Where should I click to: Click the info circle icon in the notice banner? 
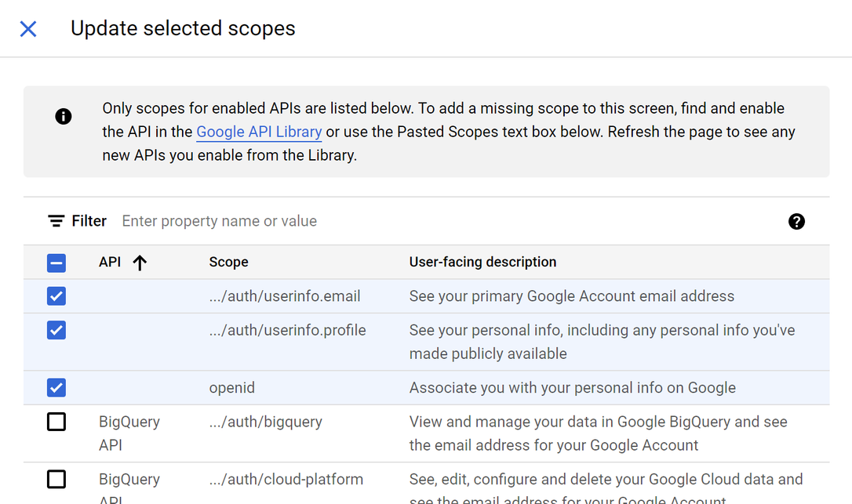[64, 116]
